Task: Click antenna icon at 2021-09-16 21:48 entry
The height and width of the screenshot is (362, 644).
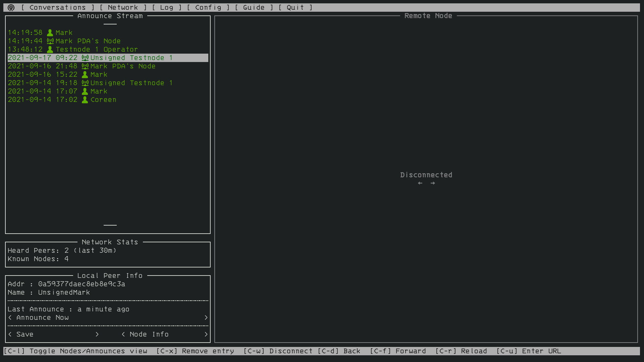Action: pyautogui.click(x=85, y=66)
